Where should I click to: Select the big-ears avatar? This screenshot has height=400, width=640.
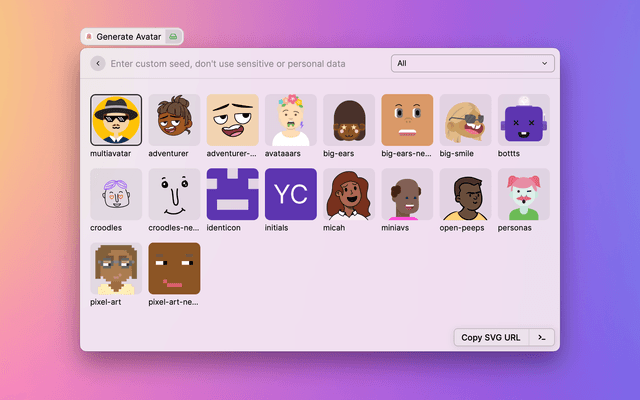tap(349, 120)
